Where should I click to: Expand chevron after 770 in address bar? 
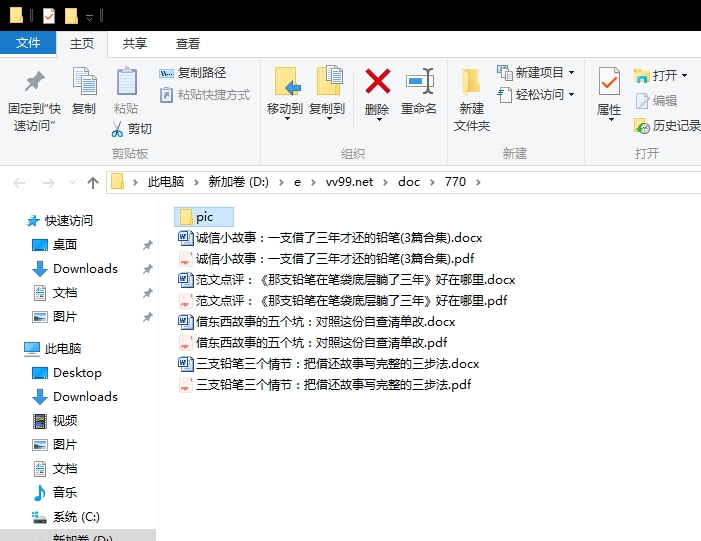pos(478,182)
